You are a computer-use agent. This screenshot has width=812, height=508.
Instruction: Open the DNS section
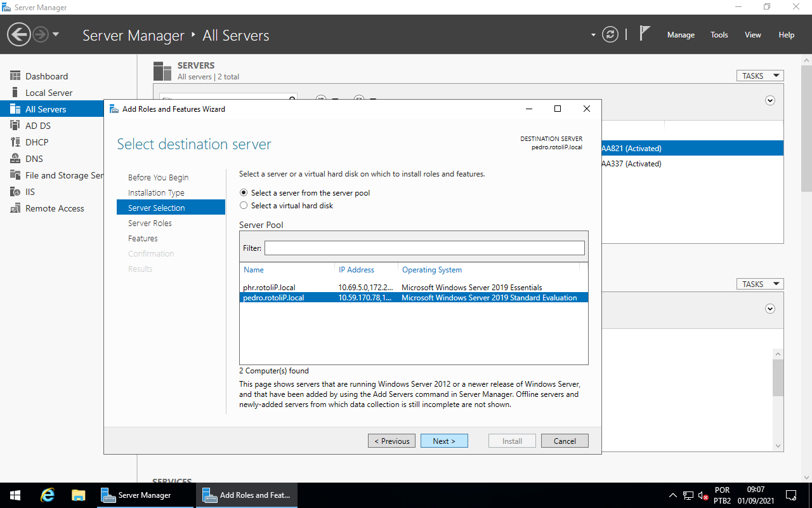(x=35, y=158)
